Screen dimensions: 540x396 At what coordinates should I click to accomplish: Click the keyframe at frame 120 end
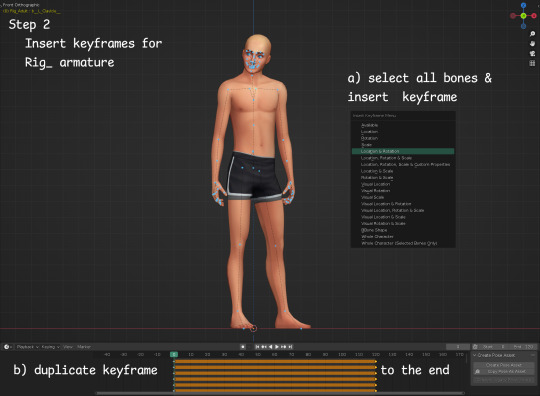click(376, 362)
